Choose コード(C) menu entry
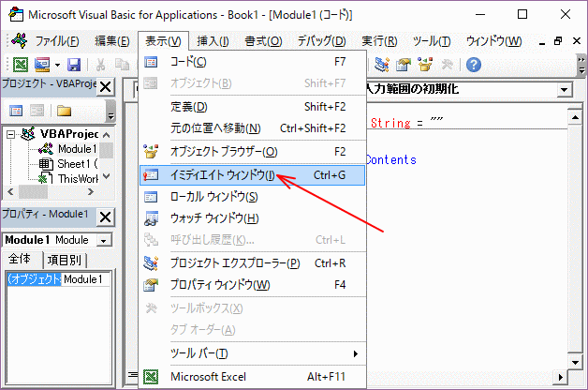 (252, 62)
